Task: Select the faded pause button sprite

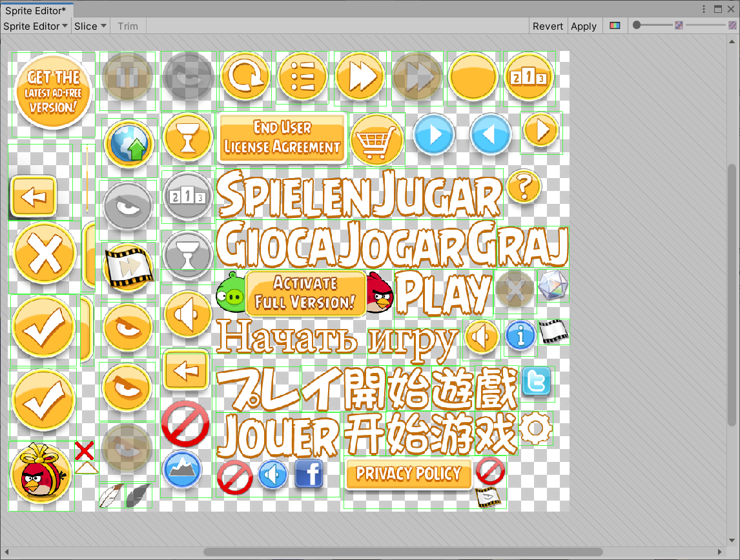Action: coord(127,77)
